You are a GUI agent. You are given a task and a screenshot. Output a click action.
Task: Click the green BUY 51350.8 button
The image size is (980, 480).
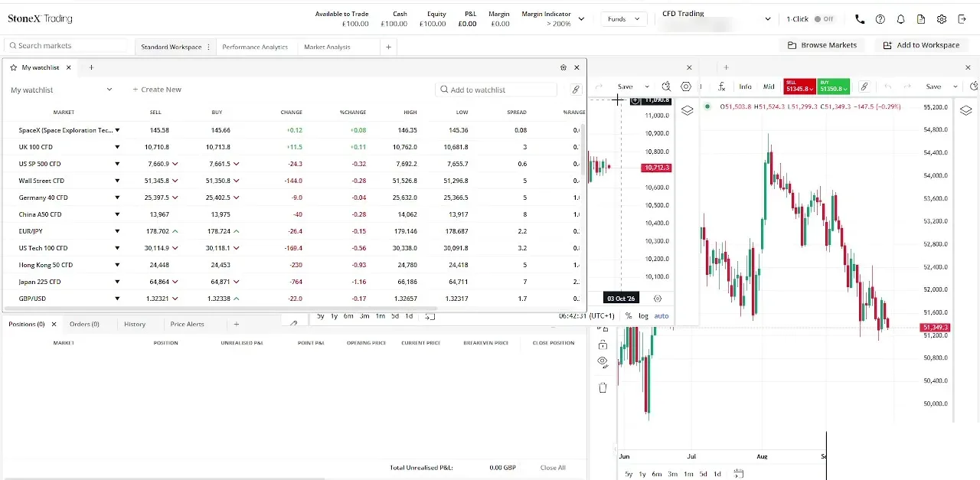point(834,87)
